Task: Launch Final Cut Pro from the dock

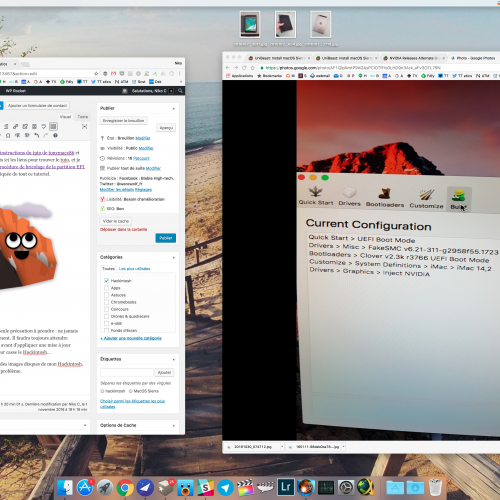Action: pyautogui.click(x=245, y=488)
